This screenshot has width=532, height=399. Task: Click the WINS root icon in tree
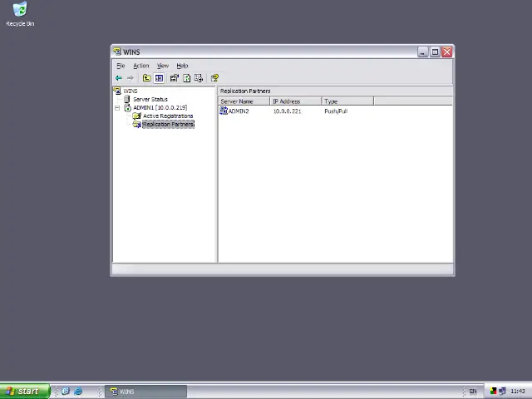pos(117,91)
